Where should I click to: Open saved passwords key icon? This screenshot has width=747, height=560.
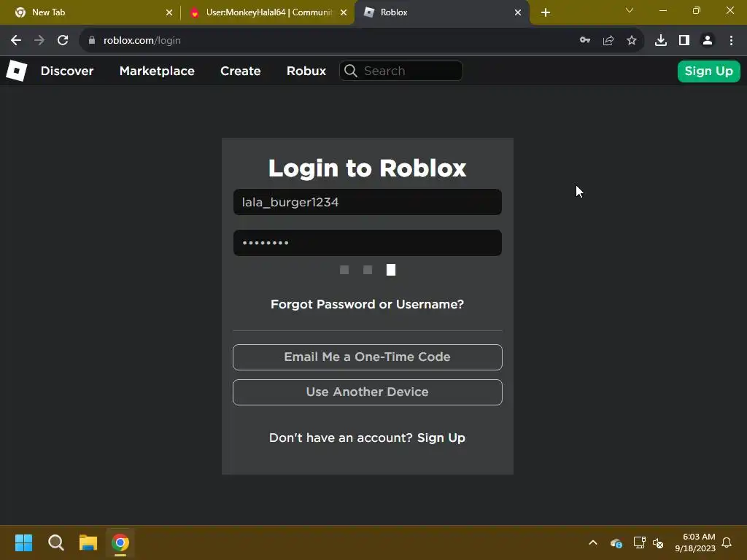pyautogui.click(x=585, y=41)
